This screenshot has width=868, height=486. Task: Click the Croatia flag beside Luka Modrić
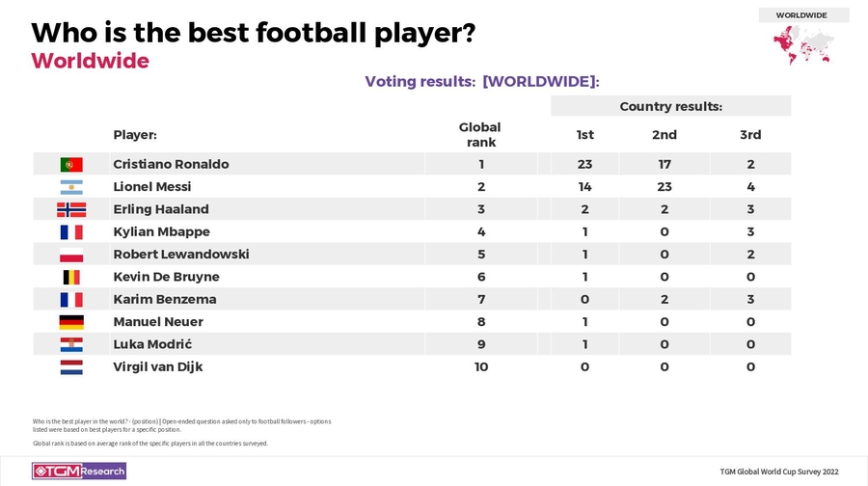coord(71,344)
